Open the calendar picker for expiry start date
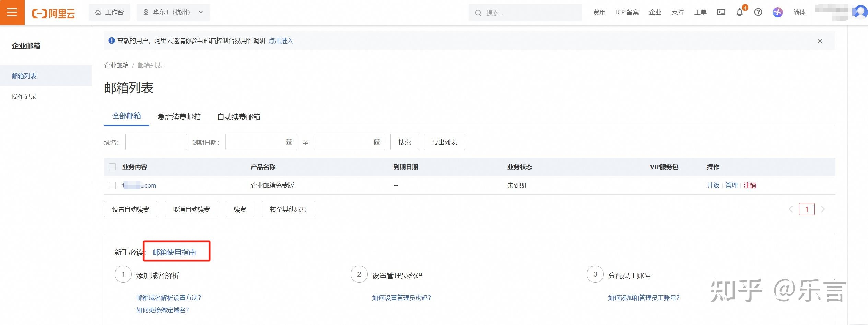The height and width of the screenshot is (325, 868). pyautogui.click(x=289, y=142)
